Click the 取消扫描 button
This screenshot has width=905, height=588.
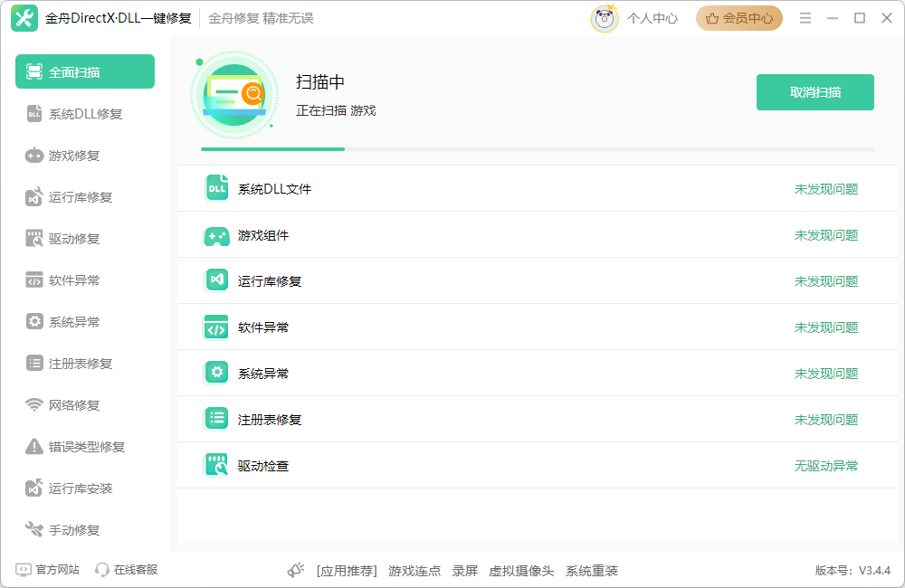pyautogui.click(x=814, y=91)
